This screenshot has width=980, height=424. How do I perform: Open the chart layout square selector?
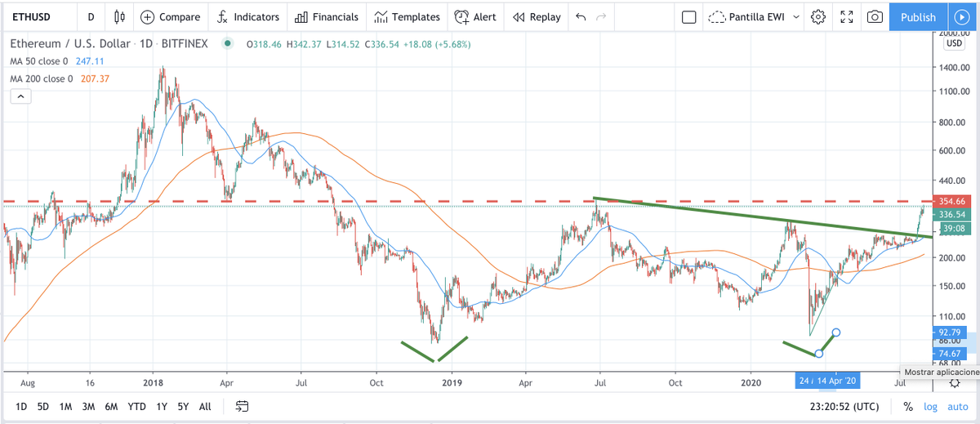[688, 16]
